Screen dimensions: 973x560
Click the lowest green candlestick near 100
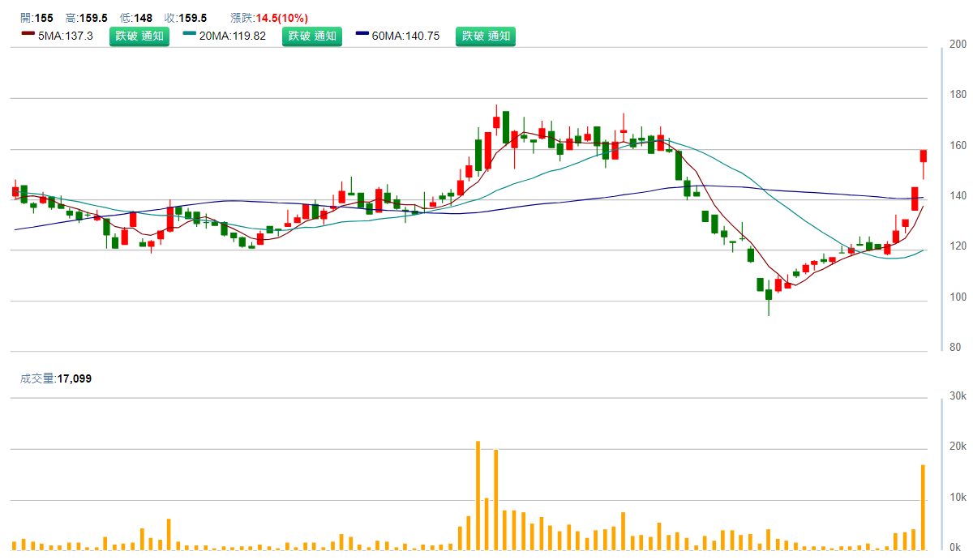pyautogui.click(x=769, y=296)
